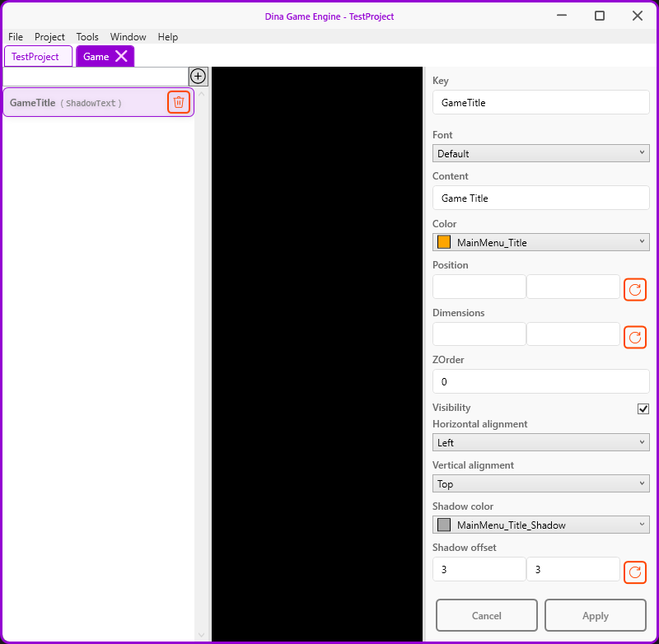Open the Color dropdown showing MainMenu_Title

(x=541, y=242)
